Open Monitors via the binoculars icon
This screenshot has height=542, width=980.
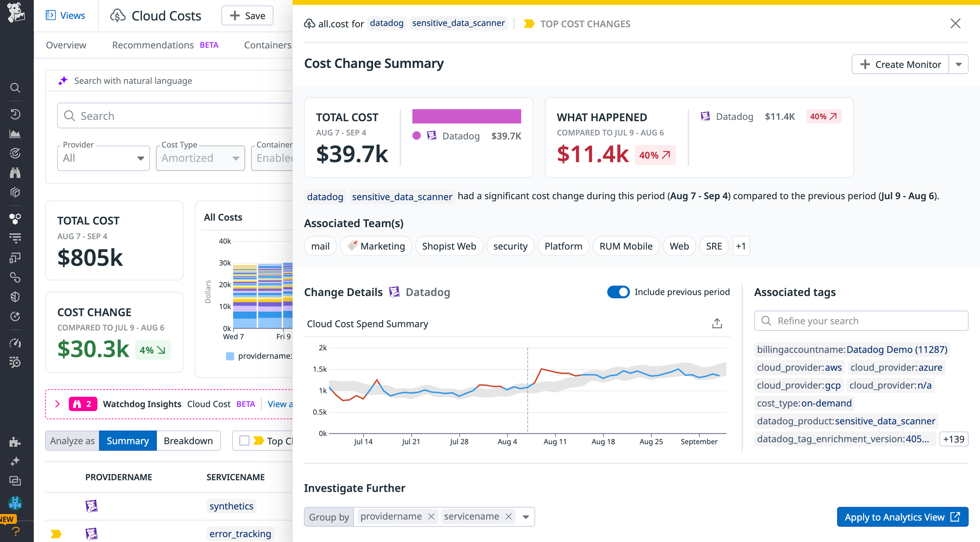(15, 173)
